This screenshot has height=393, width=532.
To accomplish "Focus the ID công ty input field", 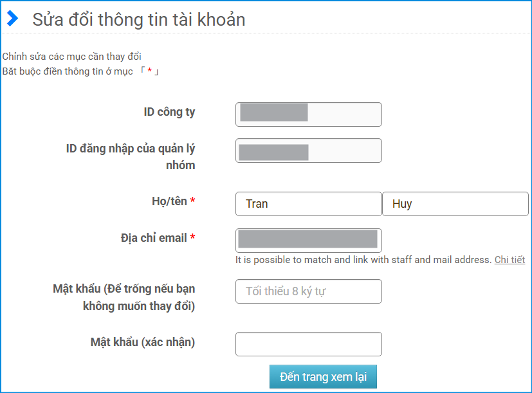I will pos(308,114).
